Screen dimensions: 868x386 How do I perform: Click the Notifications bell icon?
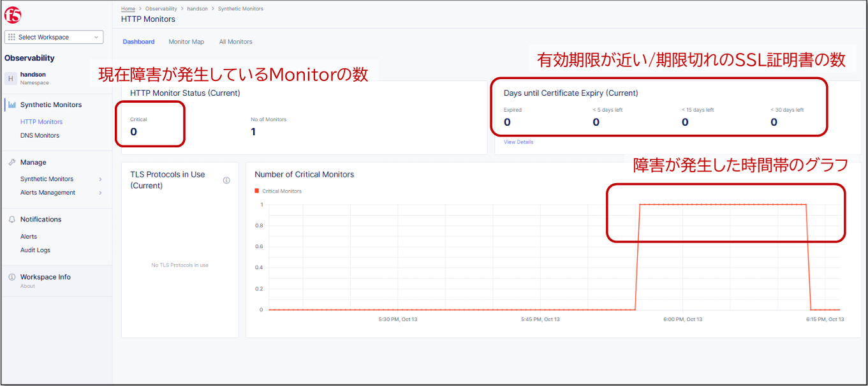click(12, 219)
